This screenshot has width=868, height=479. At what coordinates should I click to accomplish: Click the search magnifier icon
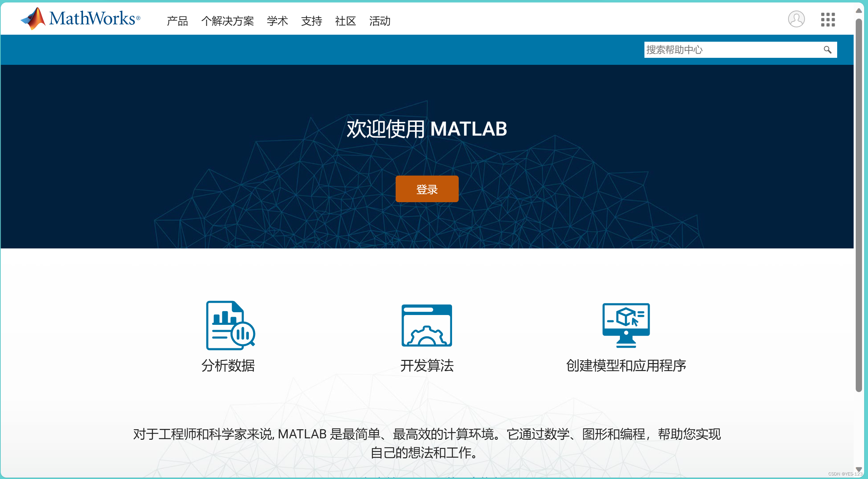pyautogui.click(x=828, y=50)
